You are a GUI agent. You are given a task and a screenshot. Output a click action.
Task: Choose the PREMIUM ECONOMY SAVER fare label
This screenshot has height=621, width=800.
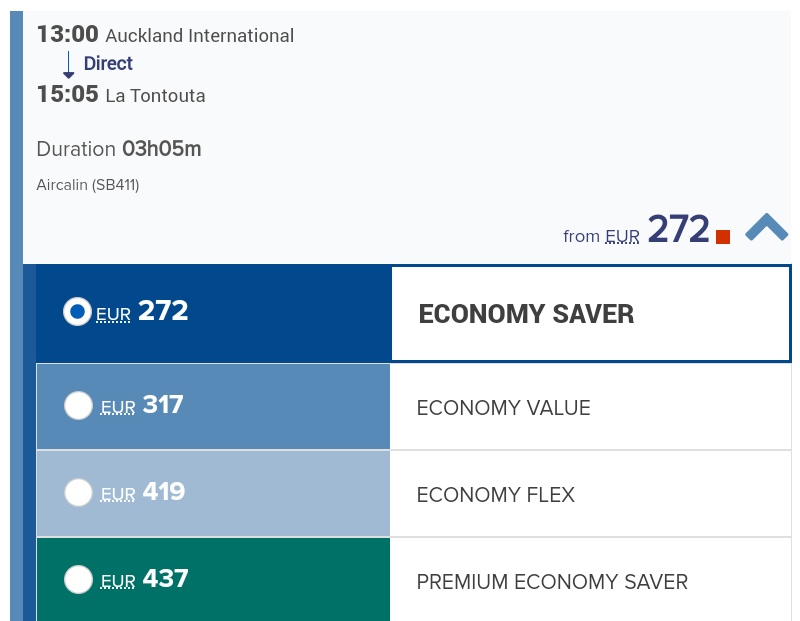point(552,582)
